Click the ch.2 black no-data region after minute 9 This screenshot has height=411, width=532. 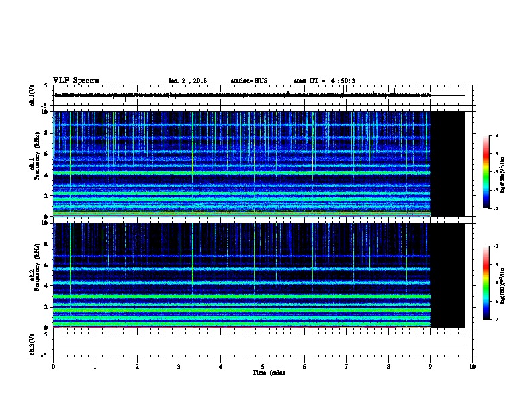tap(448, 275)
